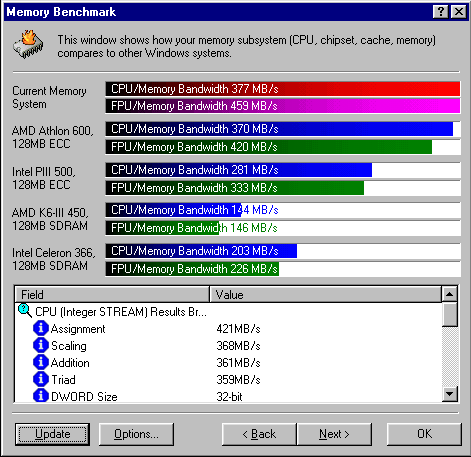Go to the previous page with Back

click(259, 434)
